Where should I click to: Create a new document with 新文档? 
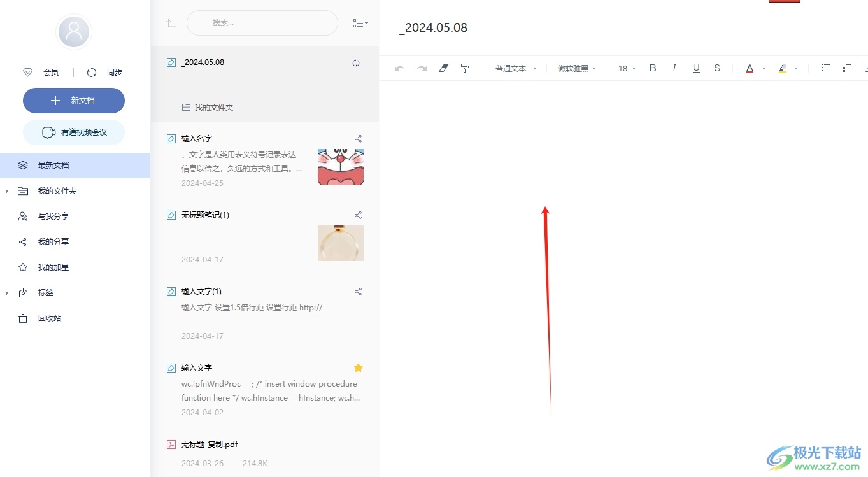point(74,101)
